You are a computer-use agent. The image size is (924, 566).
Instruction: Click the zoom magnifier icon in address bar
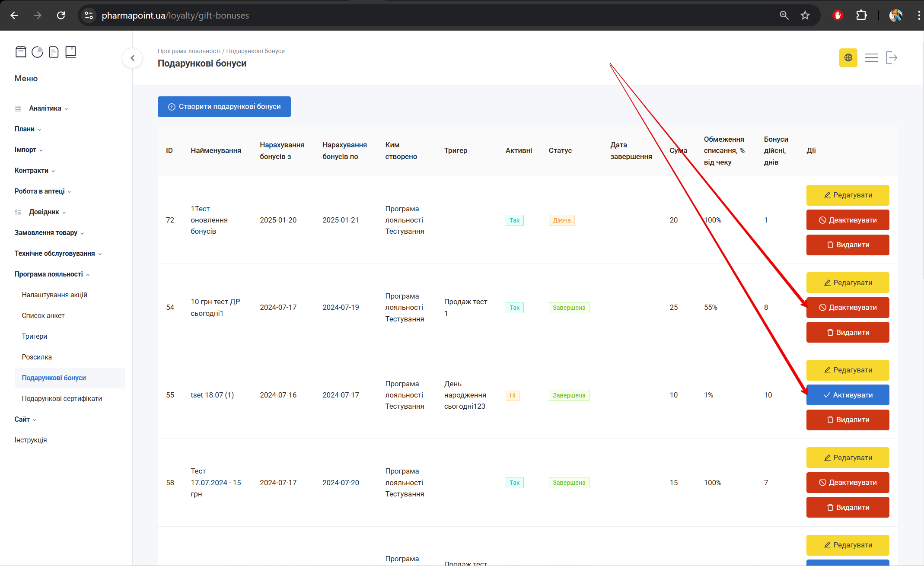784,16
